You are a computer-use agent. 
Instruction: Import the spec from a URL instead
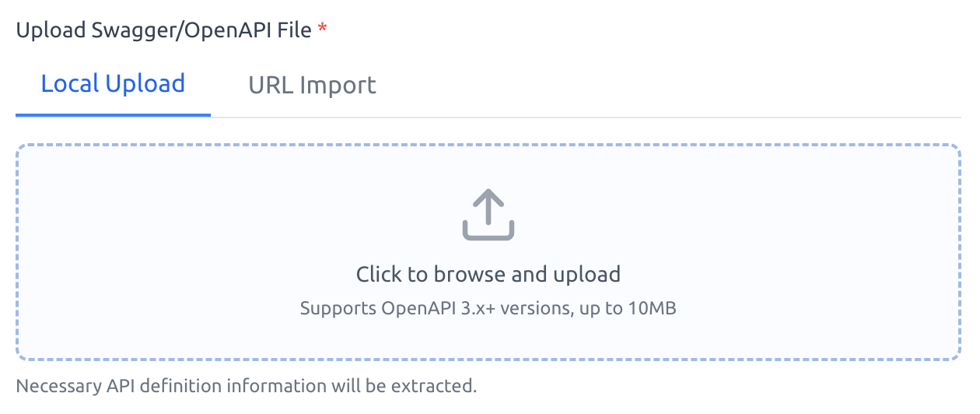[x=312, y=85]
